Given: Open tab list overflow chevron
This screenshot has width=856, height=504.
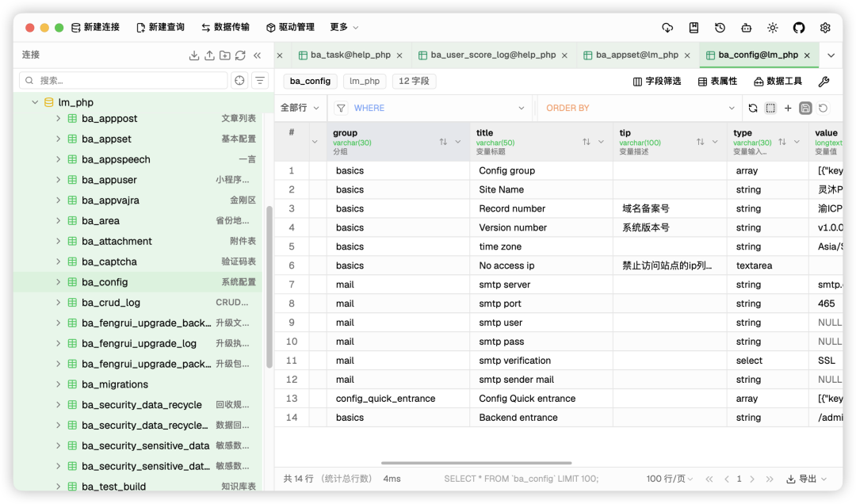Looking at the screenshot, I should point(831,55).
